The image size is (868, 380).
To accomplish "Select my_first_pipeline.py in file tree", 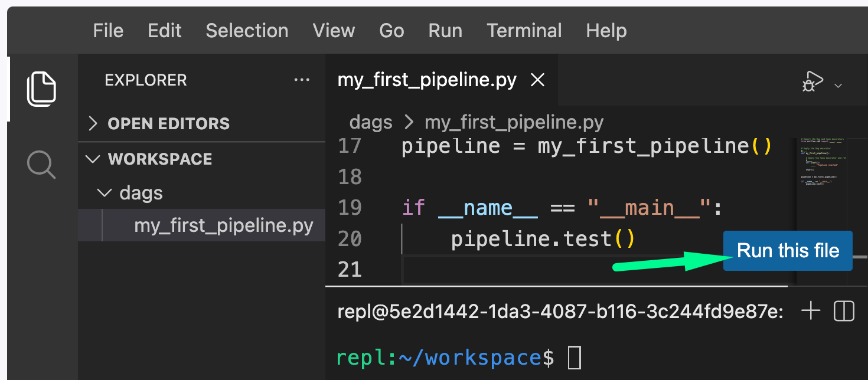I will click(201, 225).
